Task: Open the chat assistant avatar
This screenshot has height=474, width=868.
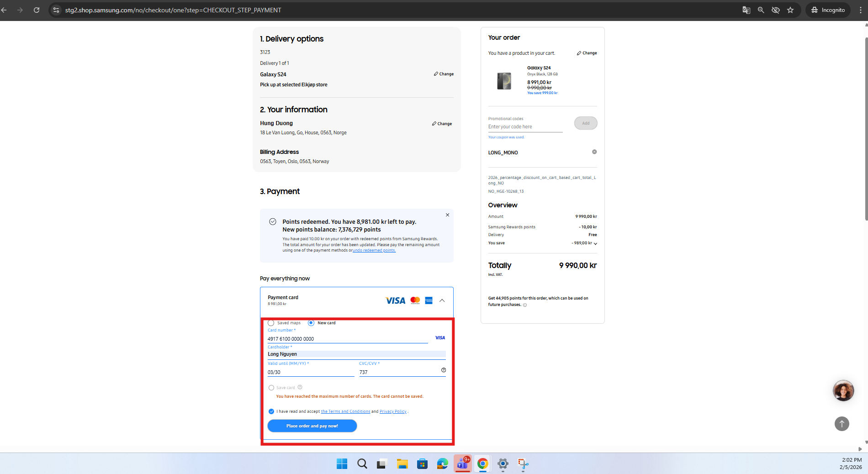Action: tap(843, 391)
